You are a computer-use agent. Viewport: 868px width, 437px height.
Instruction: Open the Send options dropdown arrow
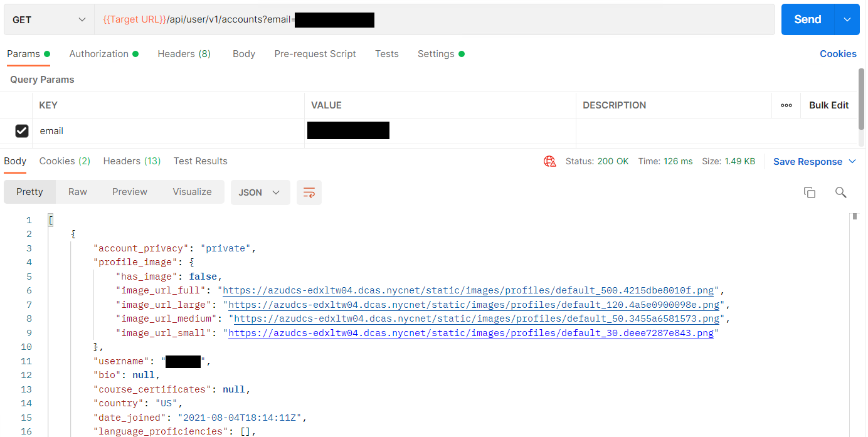pyautogui.click(x=847, y=19)
